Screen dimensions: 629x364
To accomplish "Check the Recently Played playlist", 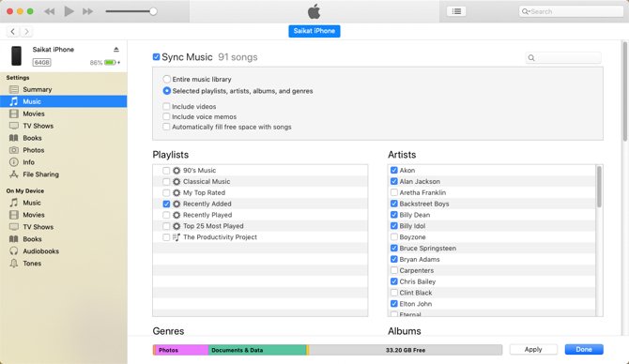I will pyautogui.click(x=166, y=215).
